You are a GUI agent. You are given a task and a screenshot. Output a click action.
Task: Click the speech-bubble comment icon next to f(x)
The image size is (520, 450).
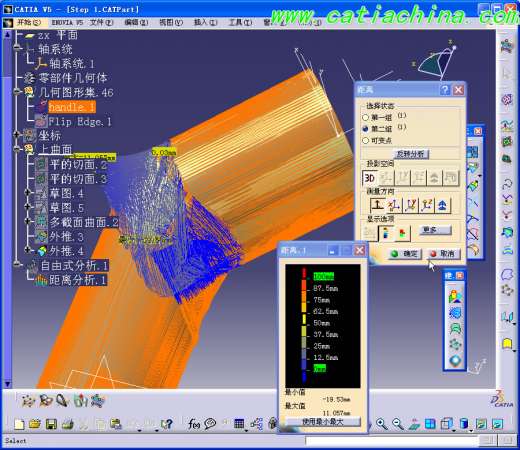pos(210,424)
